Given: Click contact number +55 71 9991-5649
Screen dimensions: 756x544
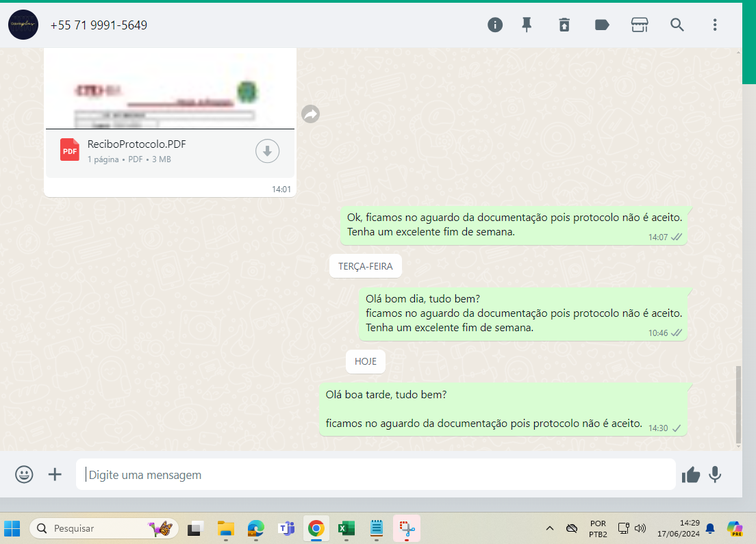Looking at the screenshot, I should point(99,25).
